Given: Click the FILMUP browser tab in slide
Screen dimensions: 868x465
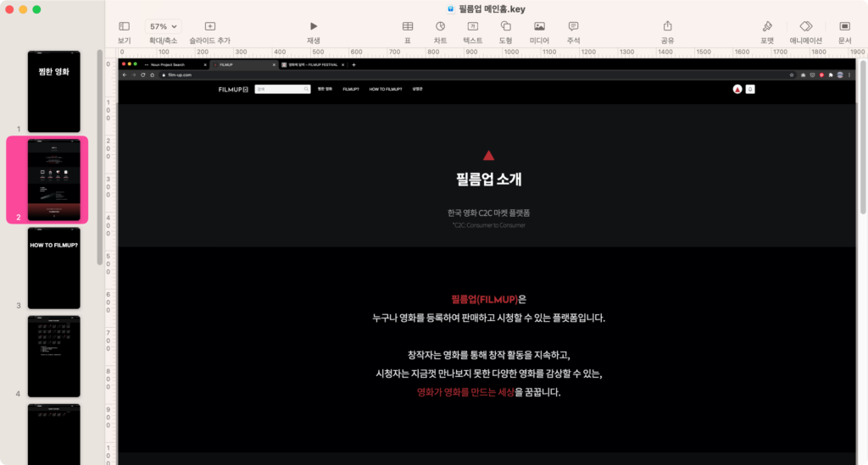Looking at the screenshot, I should click(243, 64).
